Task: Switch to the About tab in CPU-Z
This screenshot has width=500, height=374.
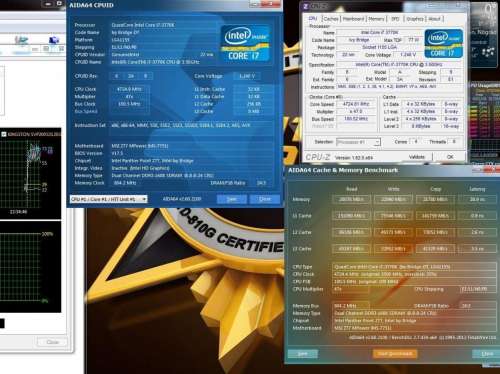Action: pos(434,19)
